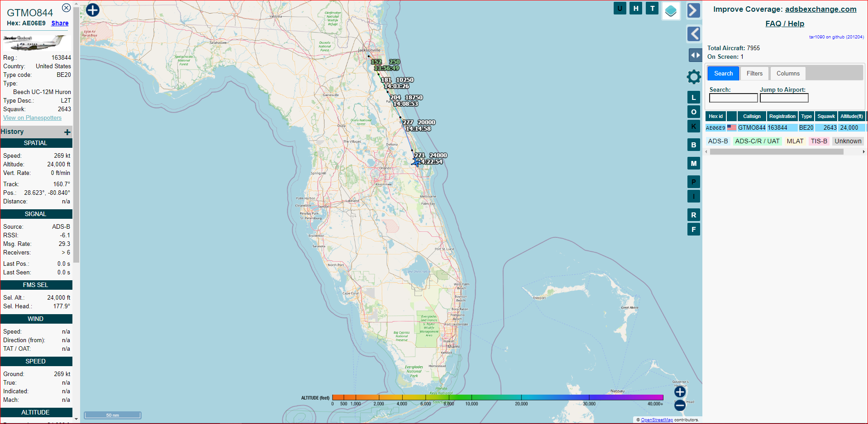Click the left arrow sidebar button
This screenshot has height=424, width=868.
[x=694, y=34]
